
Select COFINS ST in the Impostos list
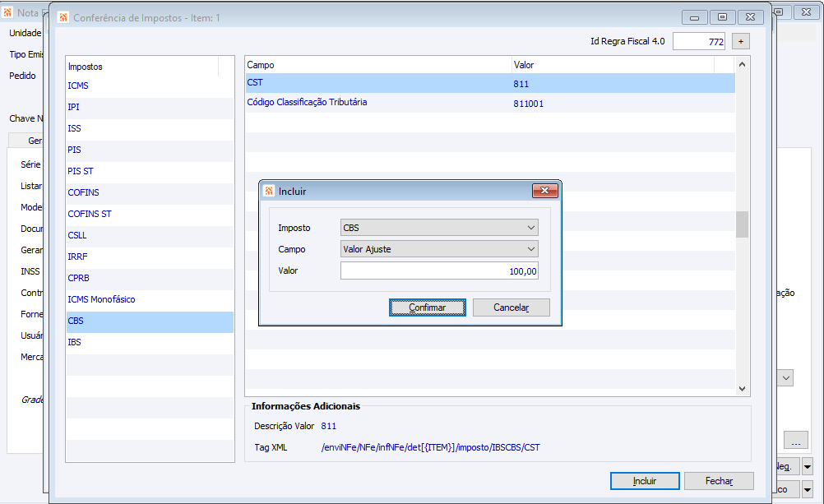tap(150, 214)
